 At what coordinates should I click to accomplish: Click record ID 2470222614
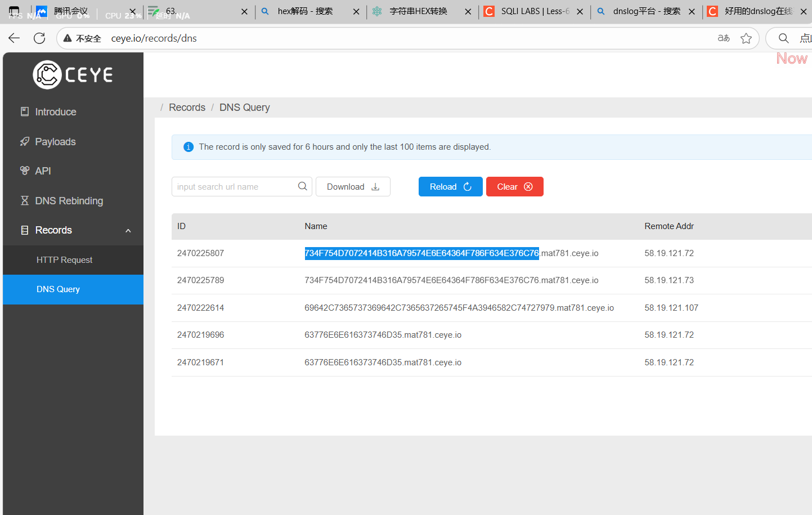[x=200, y=308]
